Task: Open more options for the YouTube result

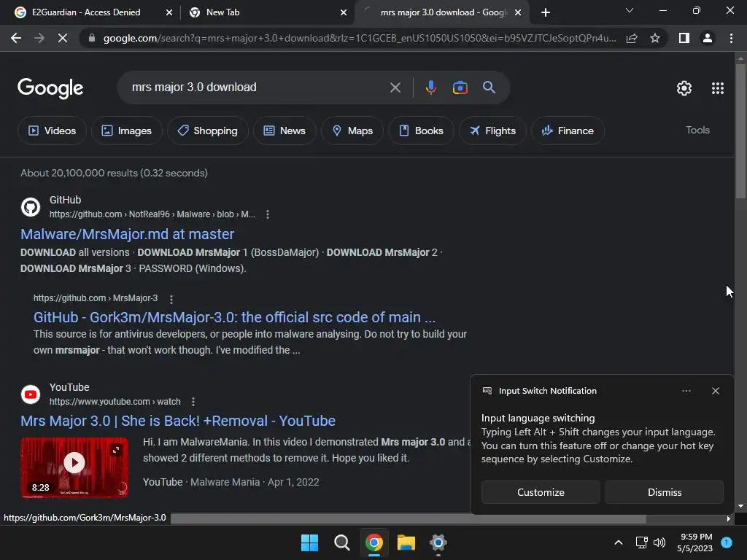Action: point(193,402)
